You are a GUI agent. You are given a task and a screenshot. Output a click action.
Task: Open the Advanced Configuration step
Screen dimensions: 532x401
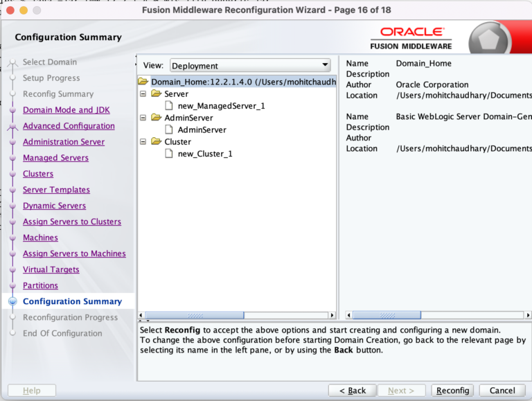[69, 126]
